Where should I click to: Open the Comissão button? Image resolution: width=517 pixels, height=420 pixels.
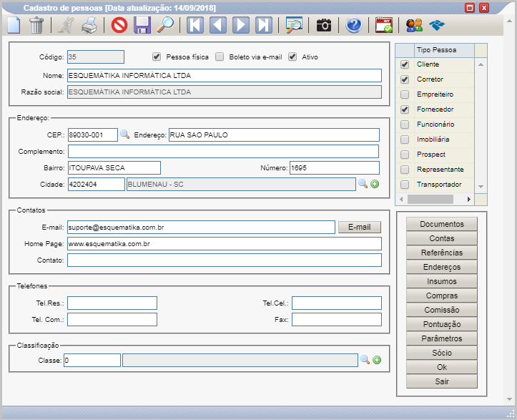pos(442,310)
